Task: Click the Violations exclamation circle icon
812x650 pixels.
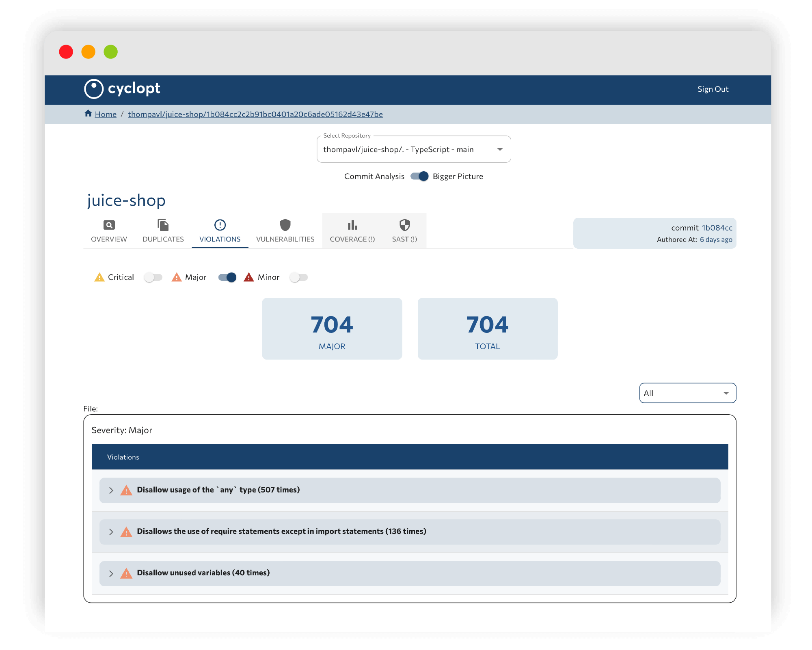Action: point(220,225)
